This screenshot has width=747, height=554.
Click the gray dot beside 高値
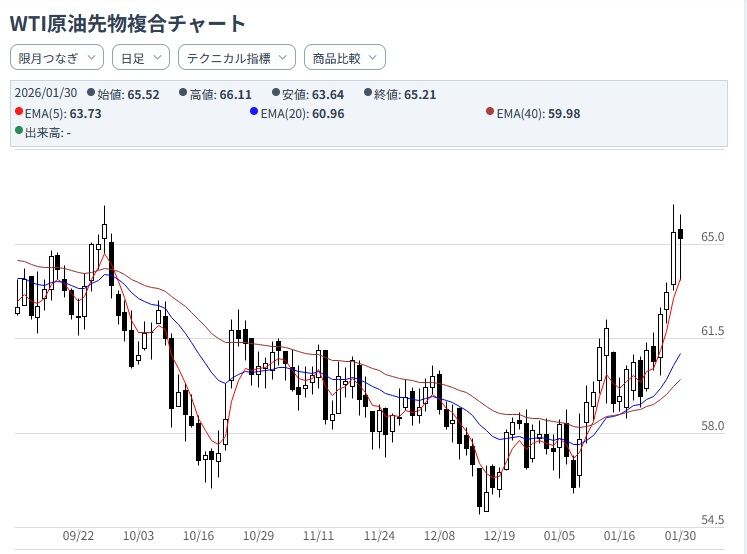click(x=183, y=93)
